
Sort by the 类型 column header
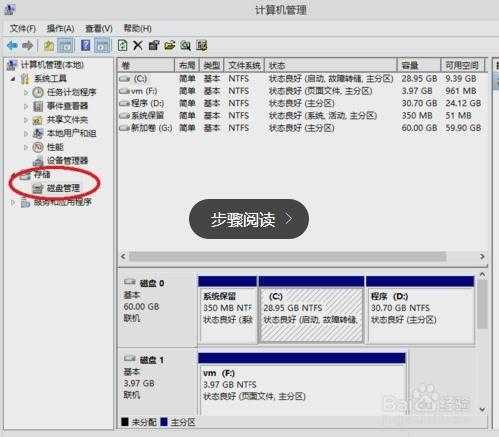(x=212, y=65)
